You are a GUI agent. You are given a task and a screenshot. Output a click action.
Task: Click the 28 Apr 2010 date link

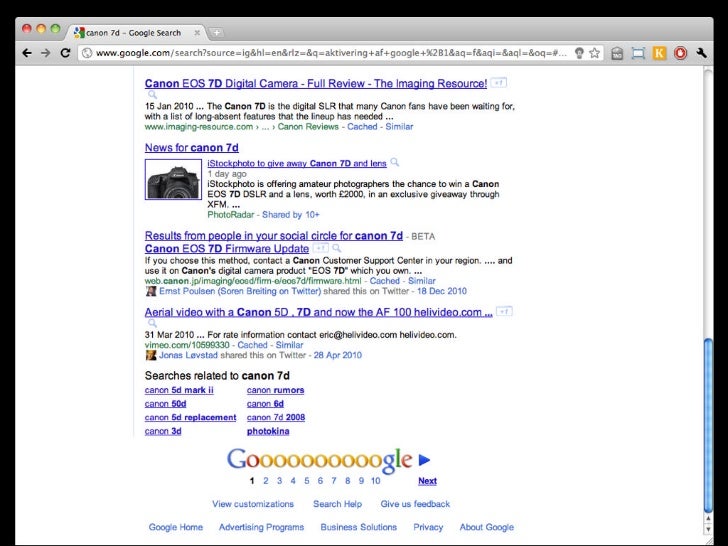coord(338,355)
